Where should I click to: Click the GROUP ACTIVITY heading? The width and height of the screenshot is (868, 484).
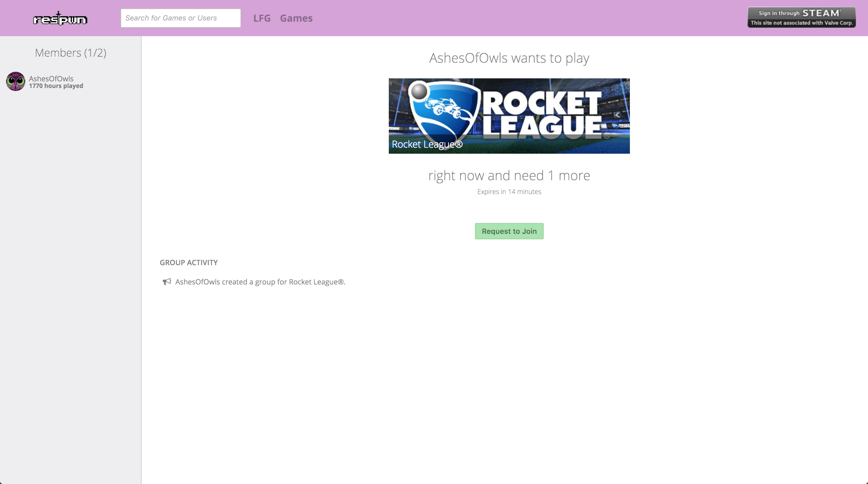[x=188, y=262]
